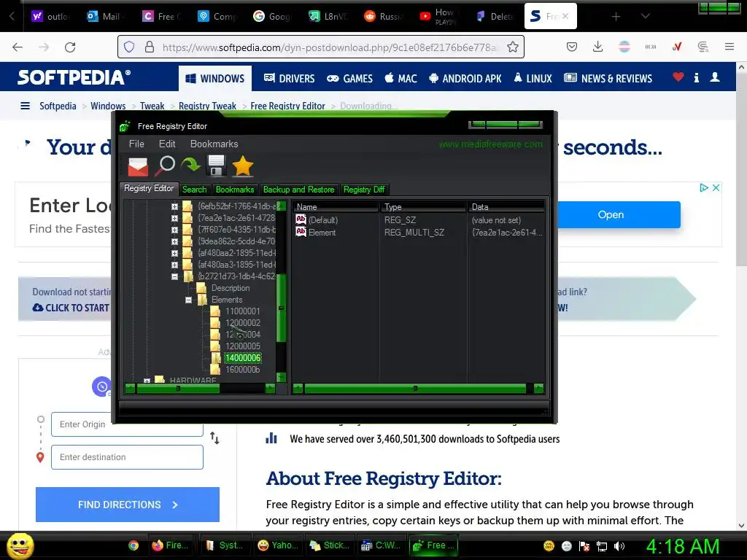Click the Element value Ab icon
The height and width of the screenshot is (560, 747).
pos(301,232)
